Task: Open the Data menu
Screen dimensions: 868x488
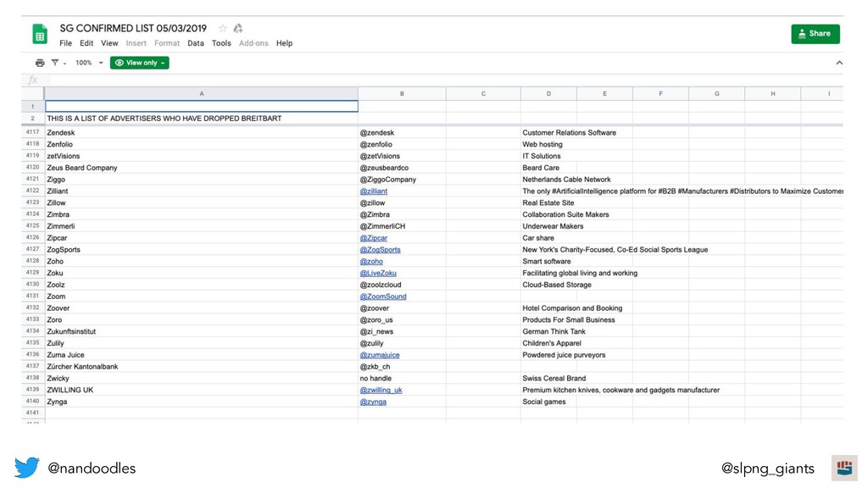Action: point(196,43)
